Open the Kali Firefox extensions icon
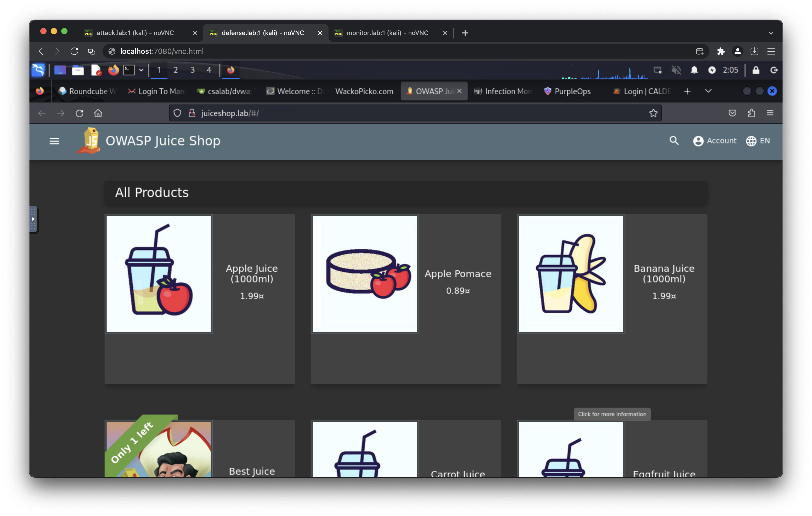812x516 pixels. (x=751, y=113)
